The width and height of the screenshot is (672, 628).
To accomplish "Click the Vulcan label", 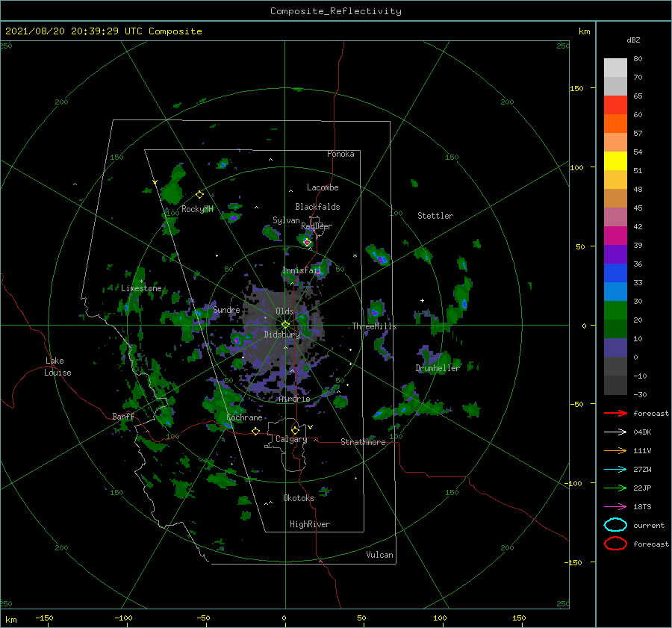I will tap(380, 555).
